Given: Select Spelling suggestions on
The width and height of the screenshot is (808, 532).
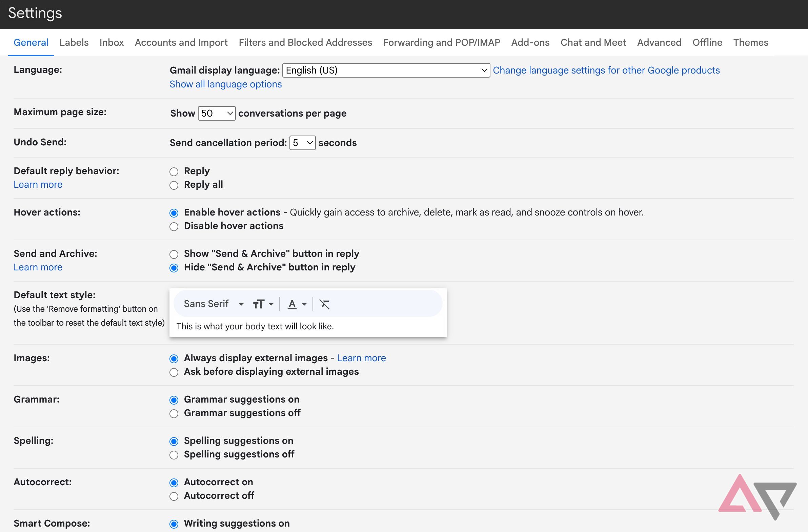Looking at the screenshot, I should [x=174, y=441].
